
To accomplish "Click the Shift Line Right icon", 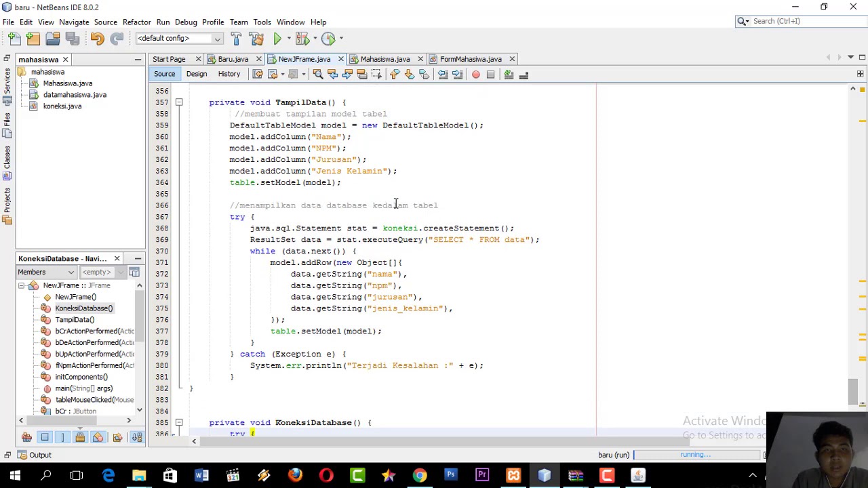I will click(457, 74).
